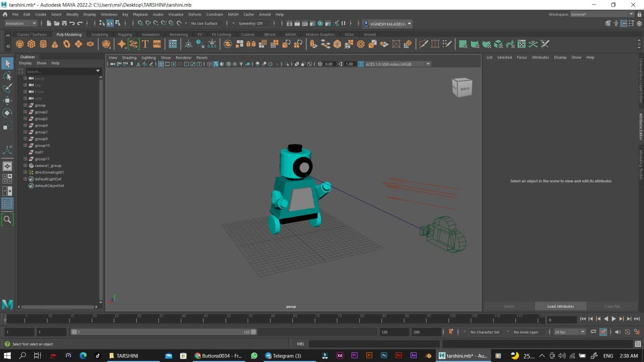Toggle audio mute on the time slider
Image resolution: width=644 pixels, height=362 pixels.
pos(618,332)
